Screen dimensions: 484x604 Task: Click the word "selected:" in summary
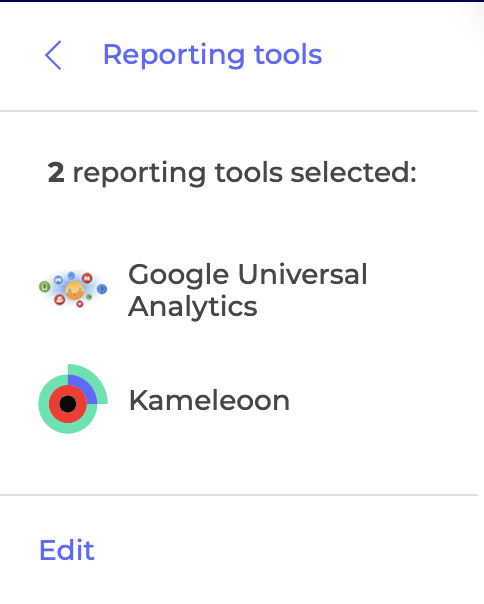click(x=353, y=172)
